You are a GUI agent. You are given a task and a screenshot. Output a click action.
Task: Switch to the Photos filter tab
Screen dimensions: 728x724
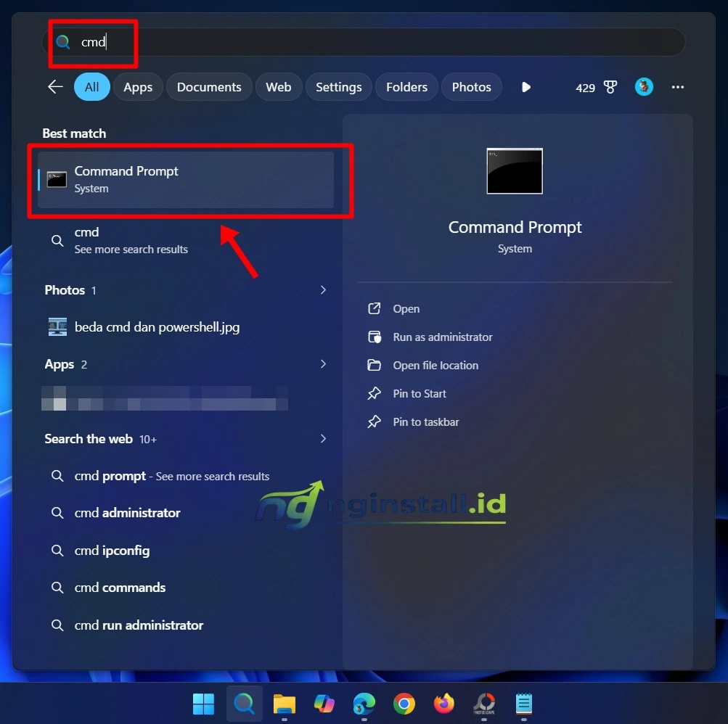[x=471, y=87]
